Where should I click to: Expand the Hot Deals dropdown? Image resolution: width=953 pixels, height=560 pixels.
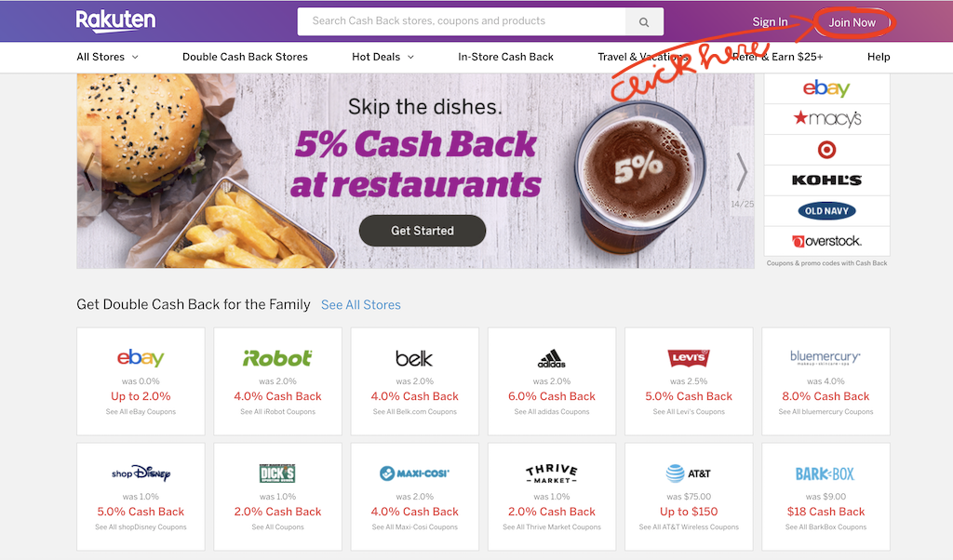coord(383,57)
